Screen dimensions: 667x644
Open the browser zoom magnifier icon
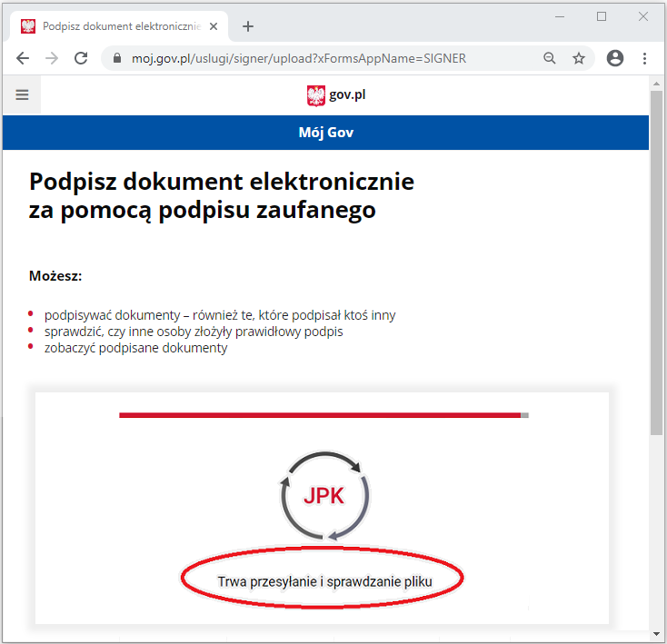[549, 58]
